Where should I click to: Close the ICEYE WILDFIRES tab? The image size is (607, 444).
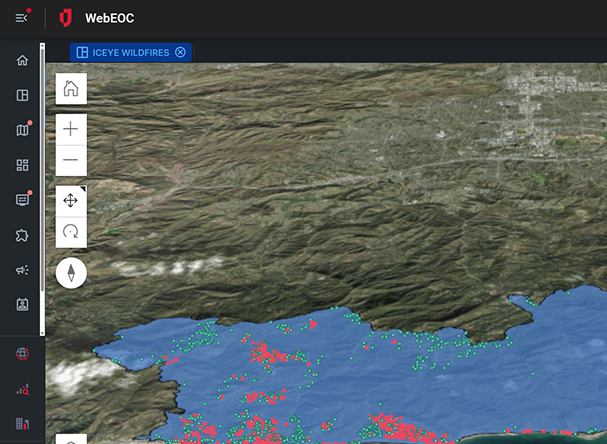(180, 53)
